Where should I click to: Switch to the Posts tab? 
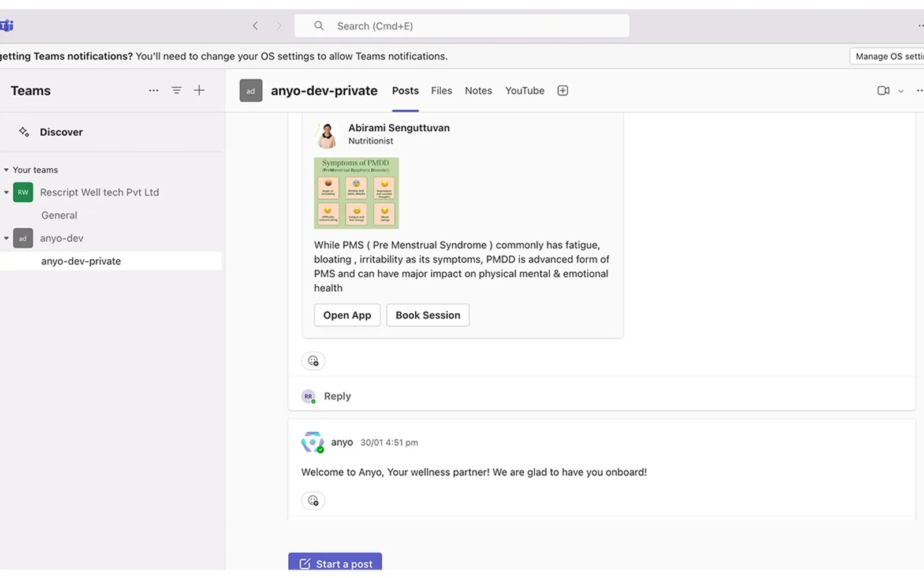[x=405, y=91]
